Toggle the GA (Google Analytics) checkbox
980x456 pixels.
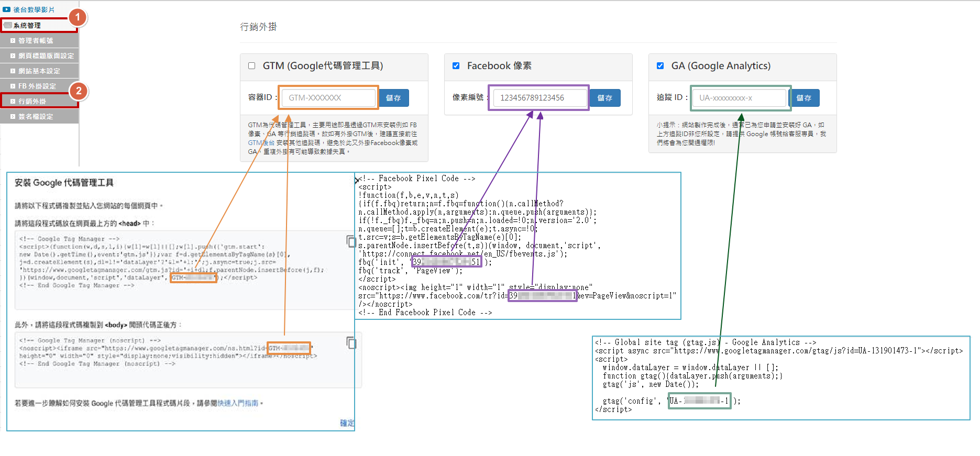click(x=660, y=66)
